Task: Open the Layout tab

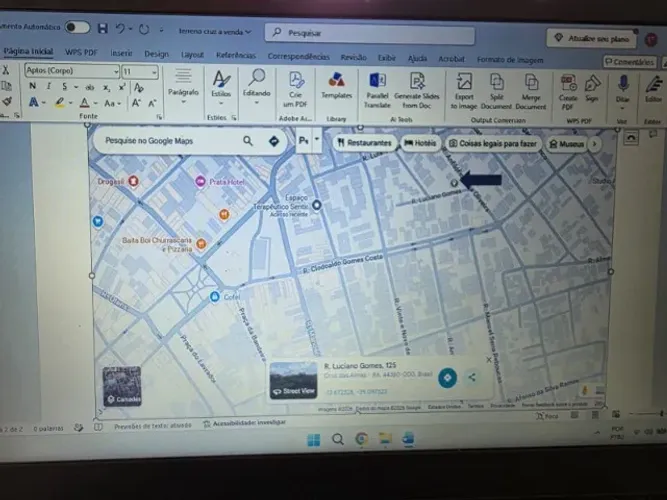Action: (192, 55)
